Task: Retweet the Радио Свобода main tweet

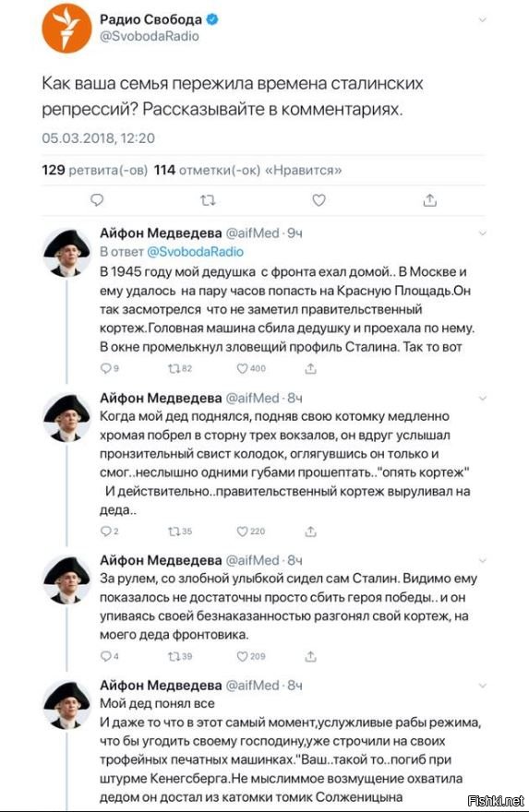Action: pyautogui.click(x=208, y=200)
